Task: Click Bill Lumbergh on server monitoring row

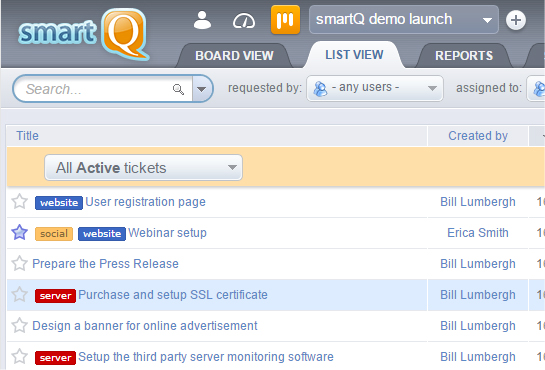Action: pyautogui.click(x=478, y=357)
